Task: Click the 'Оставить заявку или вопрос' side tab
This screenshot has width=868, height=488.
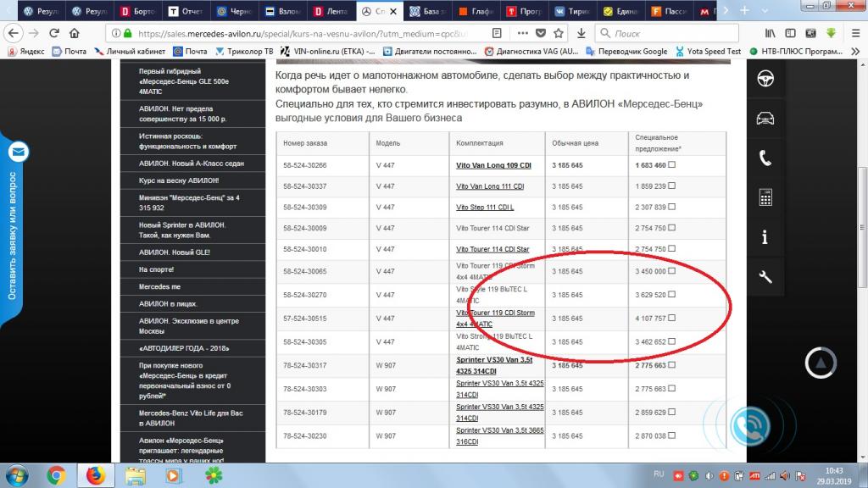Action: click(x=12, y=236)
